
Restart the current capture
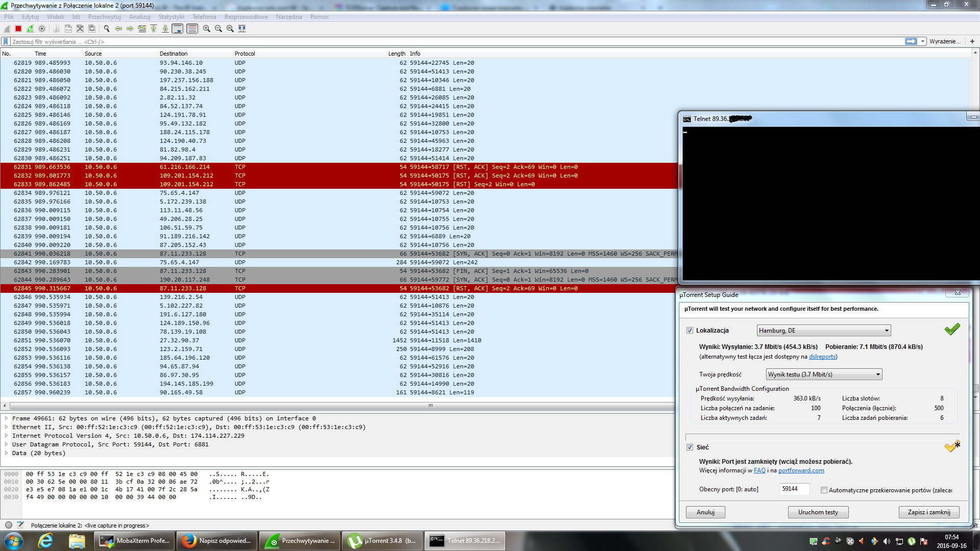click(30, 29)
